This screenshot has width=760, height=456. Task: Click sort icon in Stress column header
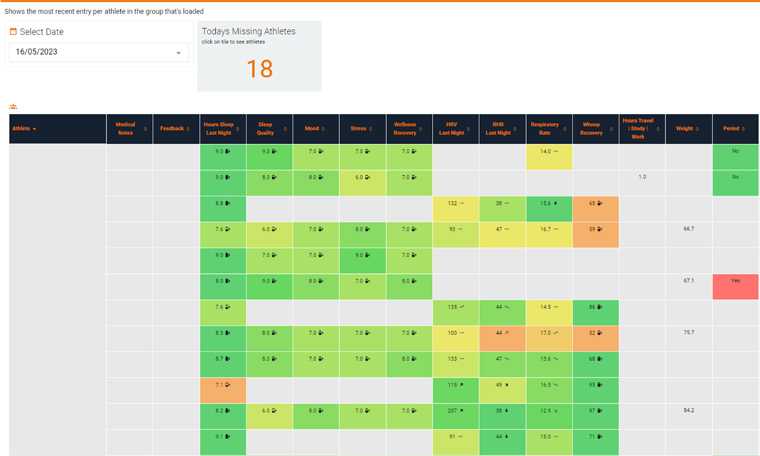pos(372,129)
